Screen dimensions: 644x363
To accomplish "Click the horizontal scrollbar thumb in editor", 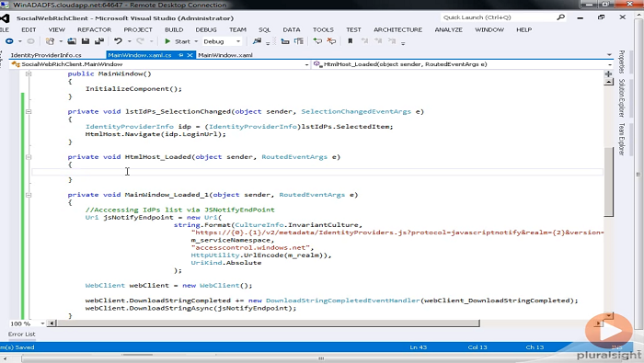I will pyautogui.click(x=268, y=323).
